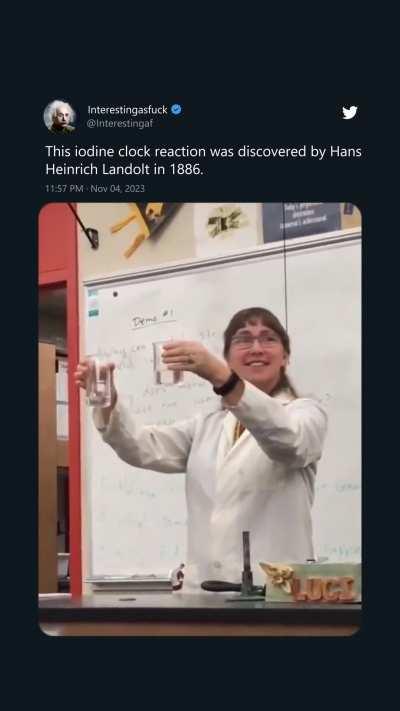Click the yellow decoration on the wall
Viewport: 400px width, 711px height.
click(x=134, y=230)
